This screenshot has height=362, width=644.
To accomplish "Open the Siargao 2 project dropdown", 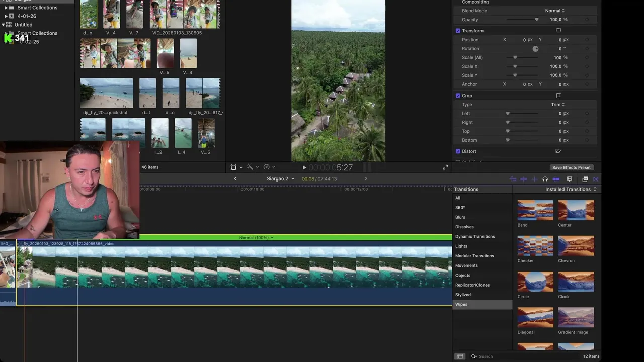I will [280, 179].
